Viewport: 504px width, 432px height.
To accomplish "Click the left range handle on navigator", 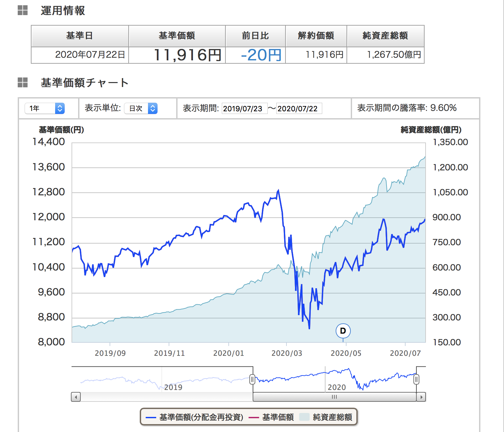I will click(252, 379).
